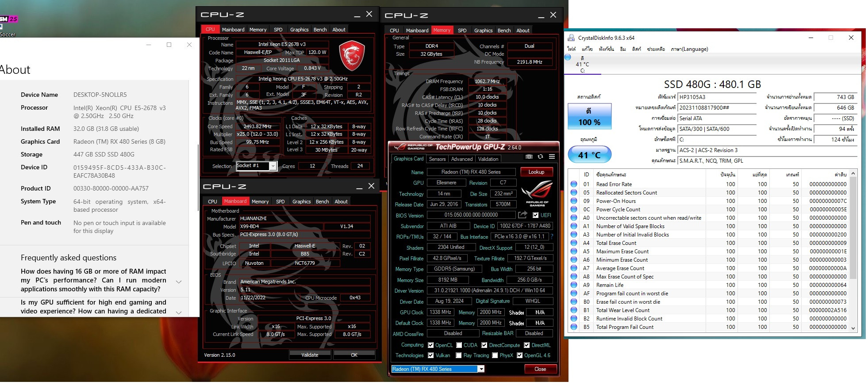Click status circle of Average Erase Count row

pyautogui.click(x=574, y=268)
